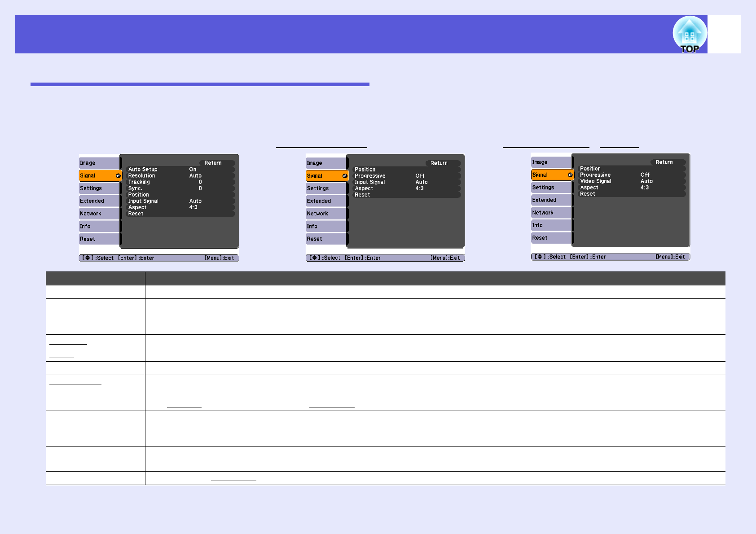Screen dimensions: 756x534
Task: Click [Enter]:Enter in right menu footer
Action: coord(588,257)
